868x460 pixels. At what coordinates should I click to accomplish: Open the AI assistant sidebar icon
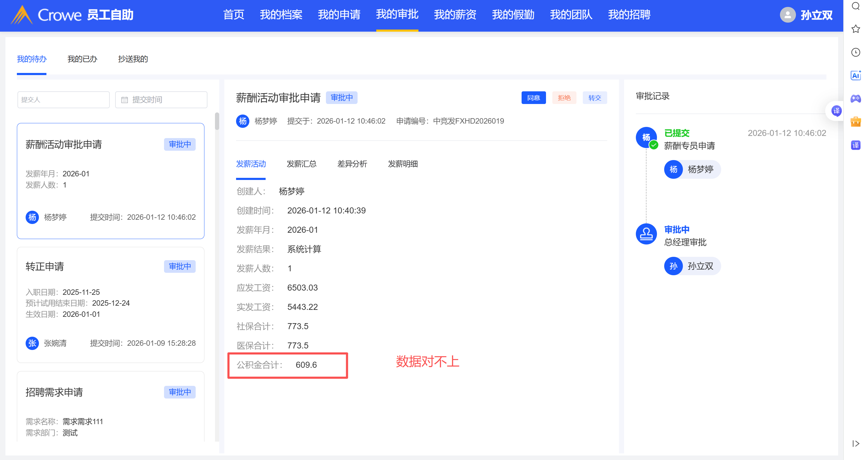(856, 75)
